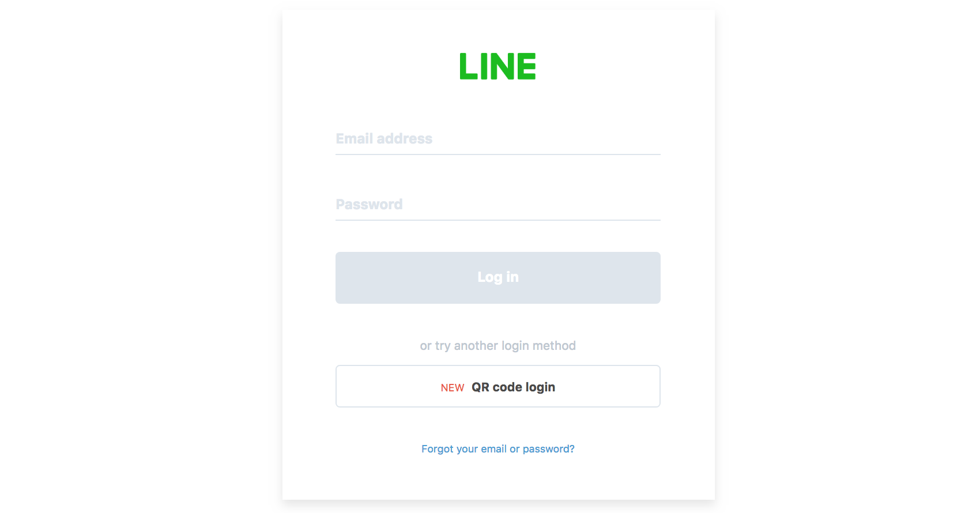Image resolution: width=980 pixels, height=513 pixels.
Task: Click the Log in button
Action: coord(498,278)
